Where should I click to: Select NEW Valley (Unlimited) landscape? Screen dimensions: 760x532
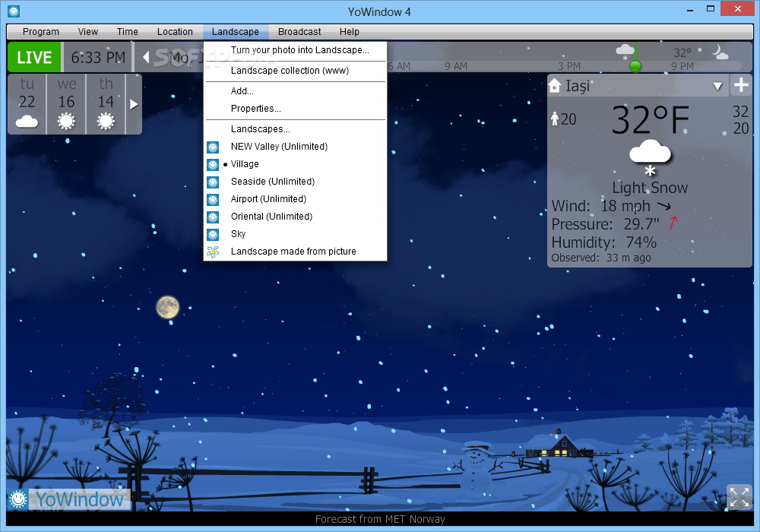[295, 147]
